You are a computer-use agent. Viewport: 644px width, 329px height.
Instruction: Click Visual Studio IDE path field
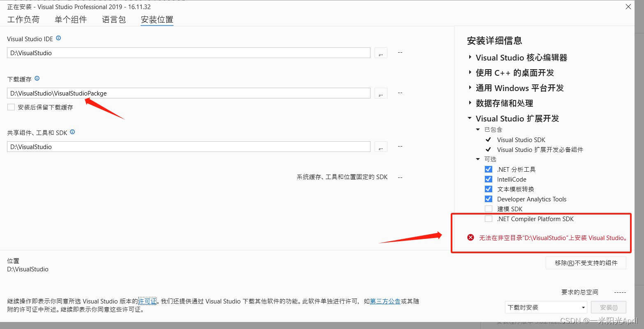coord(189,53)
